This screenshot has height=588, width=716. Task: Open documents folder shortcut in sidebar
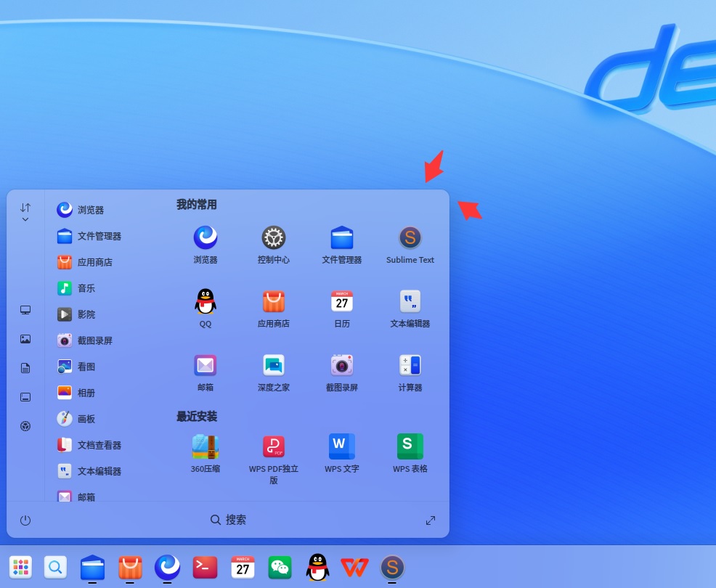pos(25,368)
